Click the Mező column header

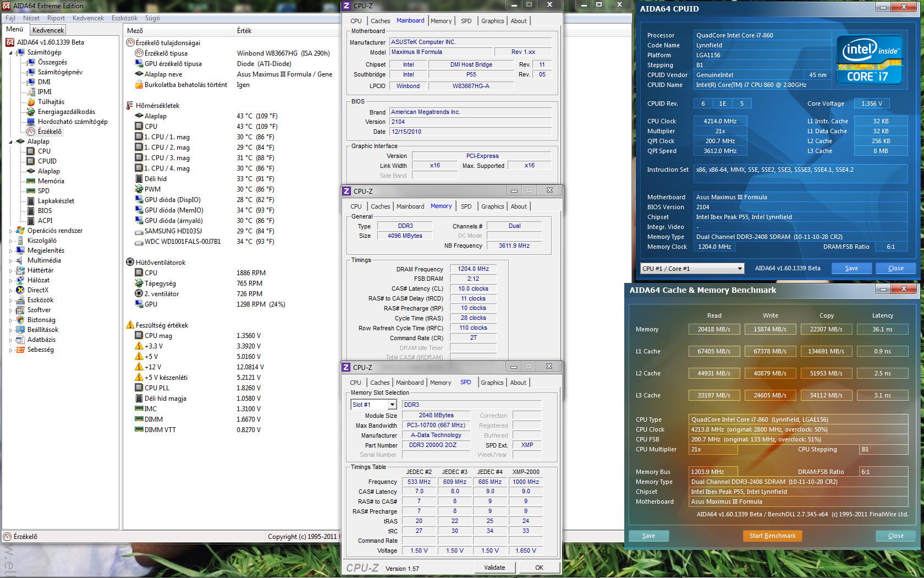135,31
